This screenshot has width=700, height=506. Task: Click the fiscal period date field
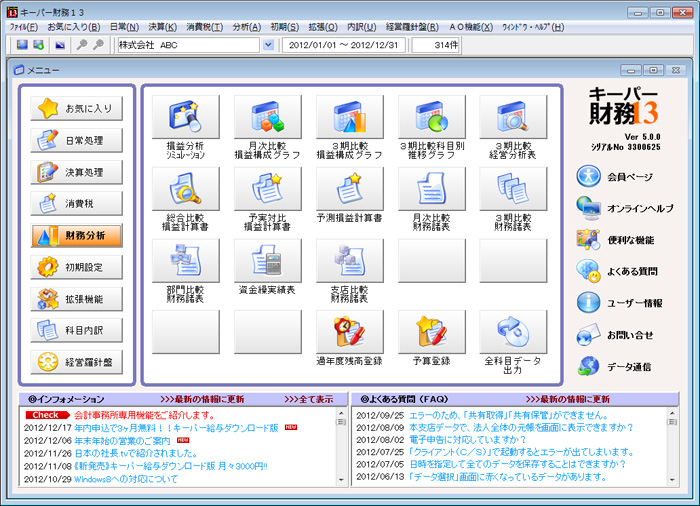[x=343, y=45]
